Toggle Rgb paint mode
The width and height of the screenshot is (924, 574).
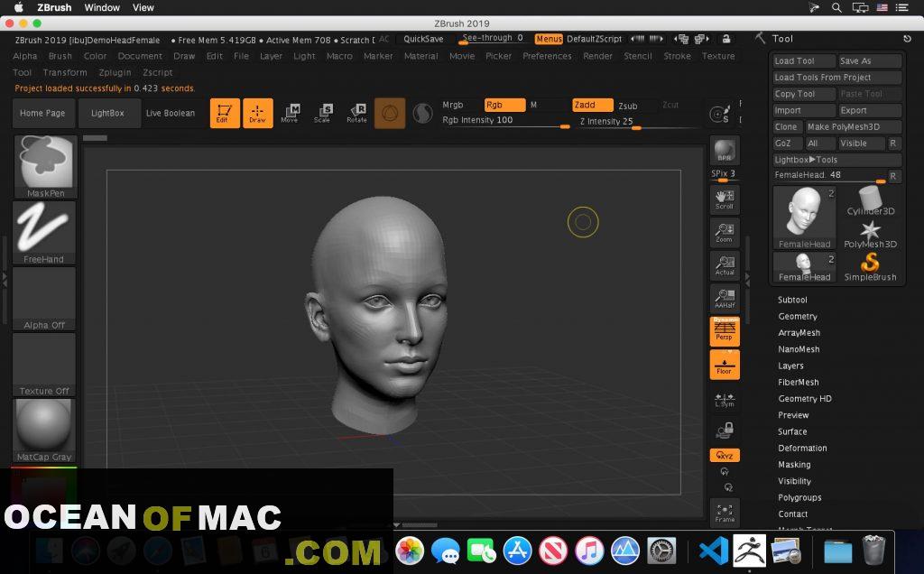pyautogui.click(x=504, y=105)
